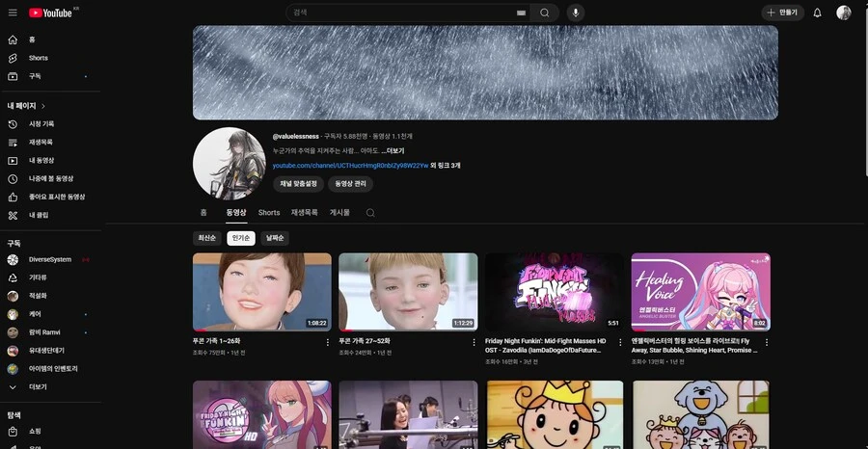Search within channel using magnifier icon
Viewport: 868px width, 449px height.
[x=370, y=213]
